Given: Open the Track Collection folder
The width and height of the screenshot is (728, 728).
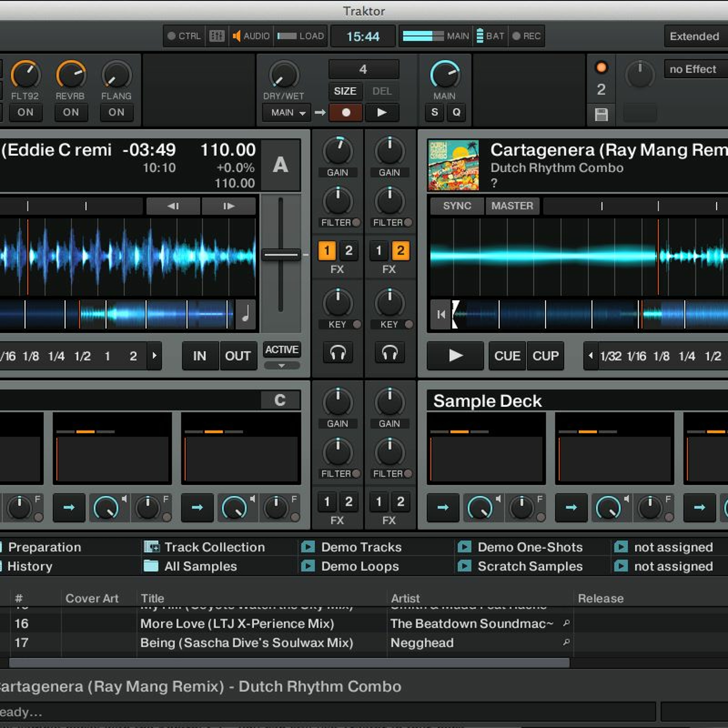Looking at the screenshot, I should tap(204, 547).
